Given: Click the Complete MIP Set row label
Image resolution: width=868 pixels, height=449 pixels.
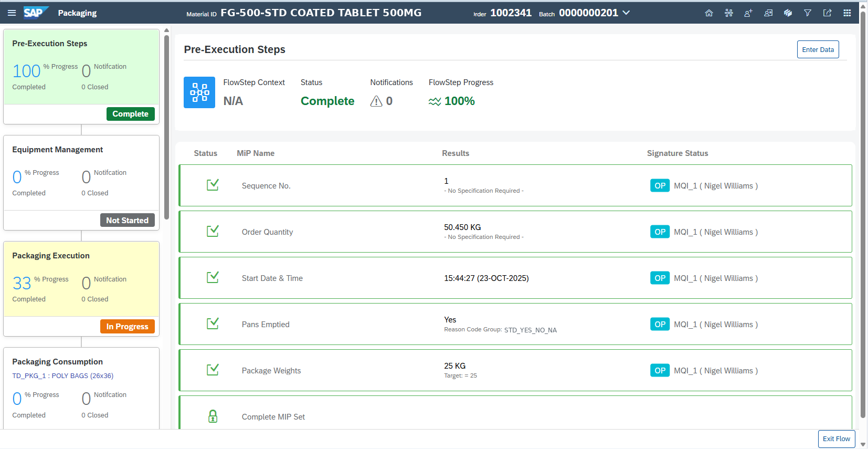Looking at the screenshot, I should coord(273,417).
